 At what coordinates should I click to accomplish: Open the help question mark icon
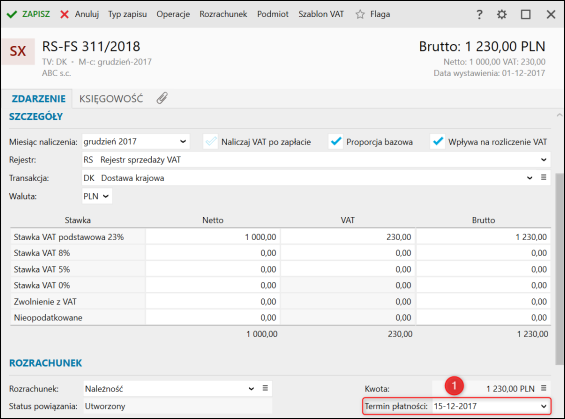tap(479, 14)
